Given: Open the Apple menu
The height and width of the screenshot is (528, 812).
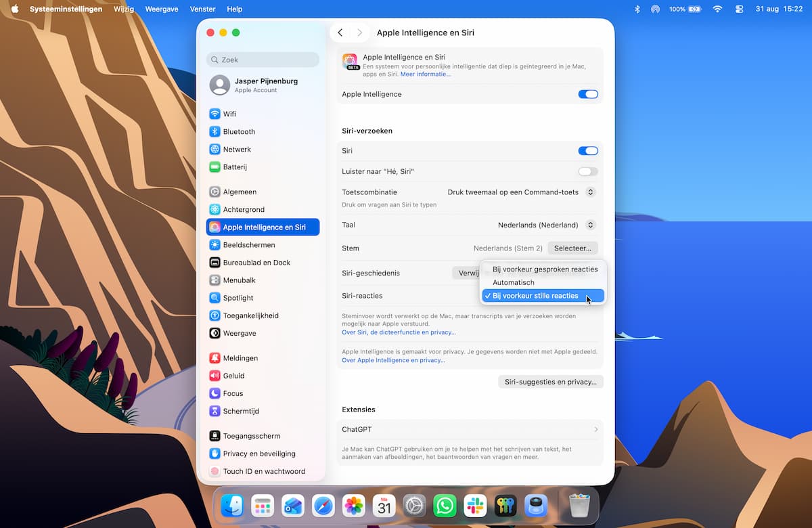Looking at the screenshot, I should pos(14,9).
